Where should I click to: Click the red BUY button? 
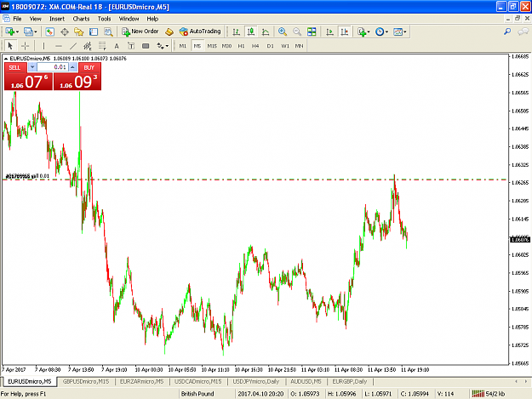tap(89, 67)
